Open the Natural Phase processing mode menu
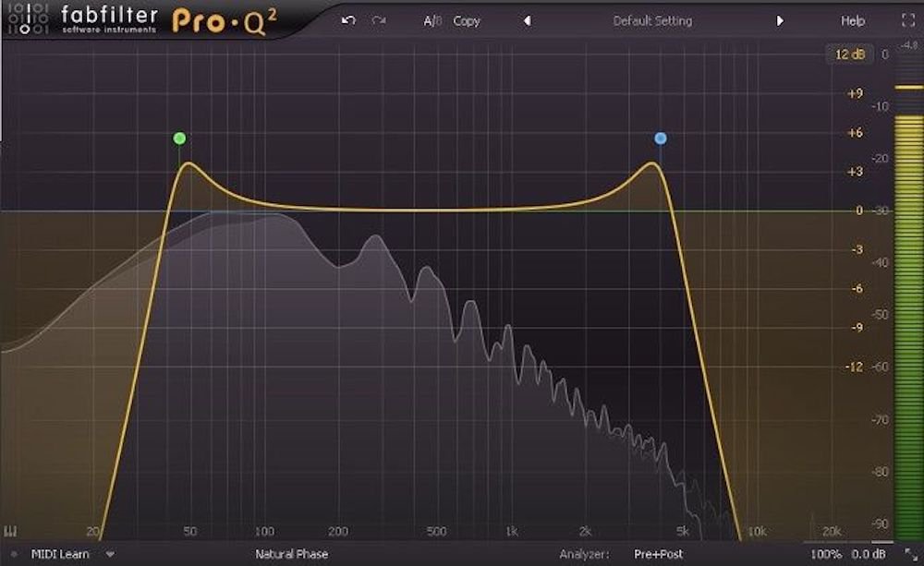This screenshot has height=566, width=924. pyautogui.click(x=291, y=554)
